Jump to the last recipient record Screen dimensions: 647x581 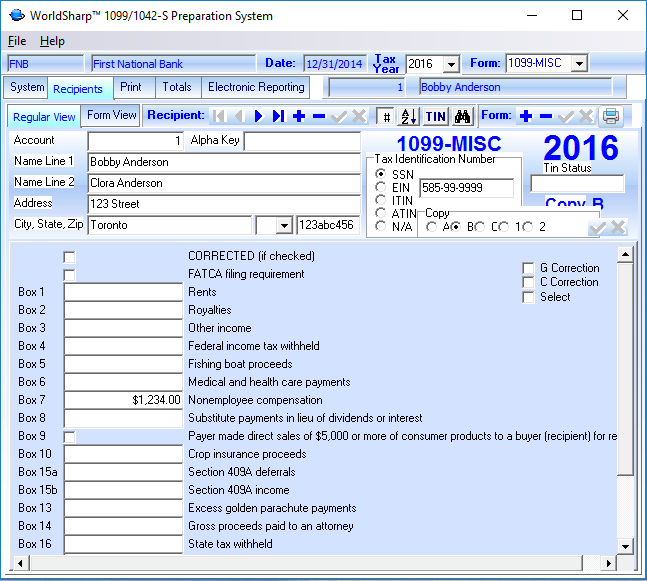click(x=278, y=116)
